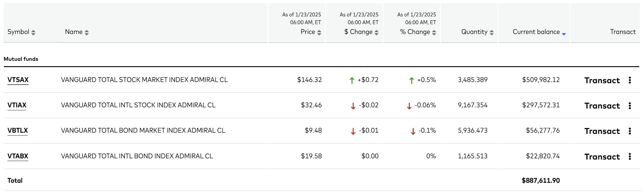Sort by Name column arrows
This screenshot has width=644, height=195.
point(87,32)
